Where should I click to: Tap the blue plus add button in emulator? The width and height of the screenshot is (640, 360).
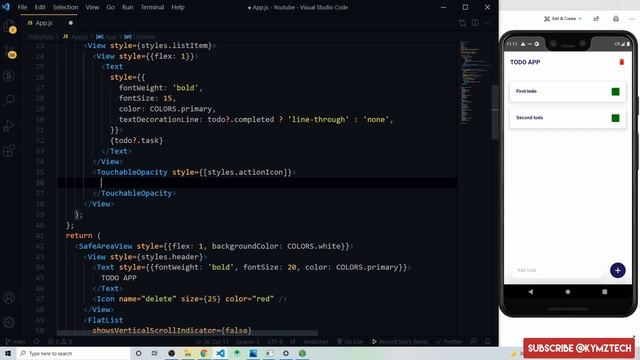coord(618,270)
